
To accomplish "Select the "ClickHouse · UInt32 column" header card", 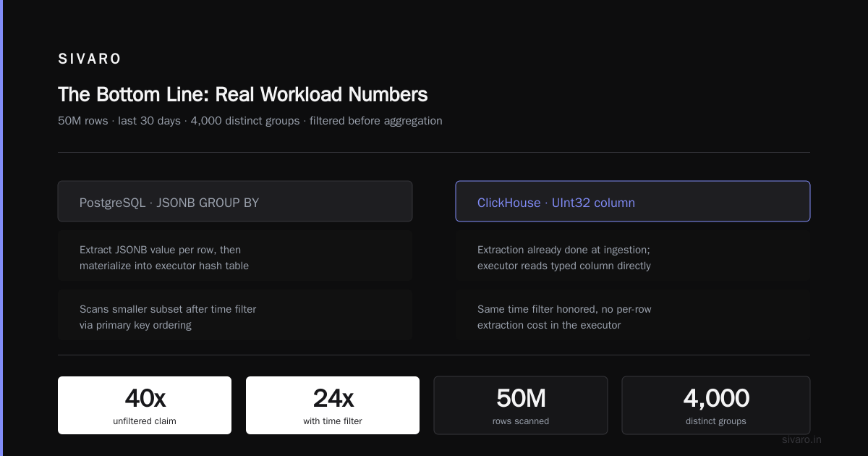I will pos(633,201).
